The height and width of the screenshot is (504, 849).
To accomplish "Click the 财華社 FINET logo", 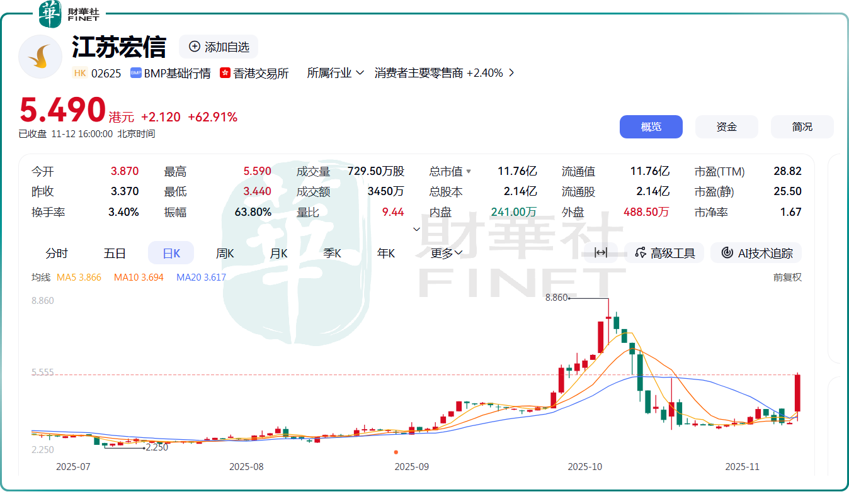I will [69, 14].
